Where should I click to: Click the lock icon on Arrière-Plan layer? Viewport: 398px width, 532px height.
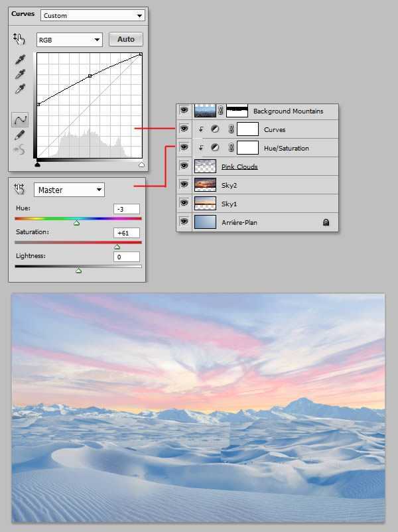point(326,223)
